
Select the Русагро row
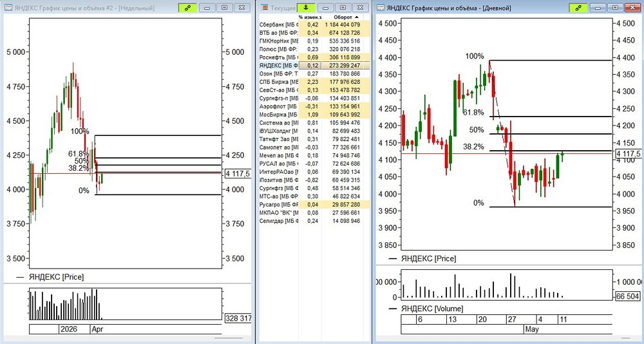[x=314, y=205]
